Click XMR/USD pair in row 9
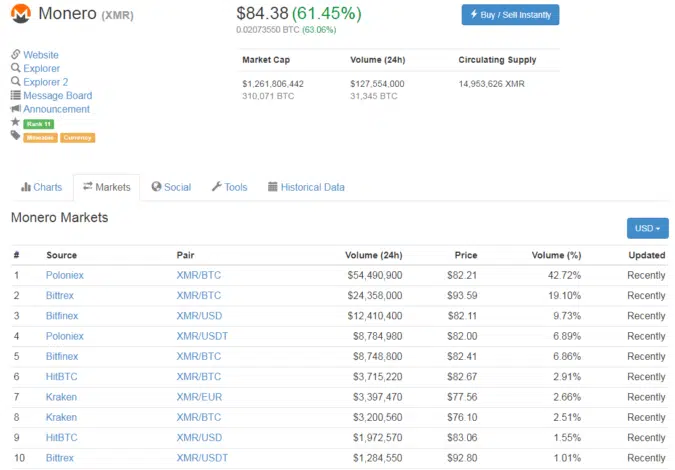Viewport: 675px width, 470px height. coord(199,437)
